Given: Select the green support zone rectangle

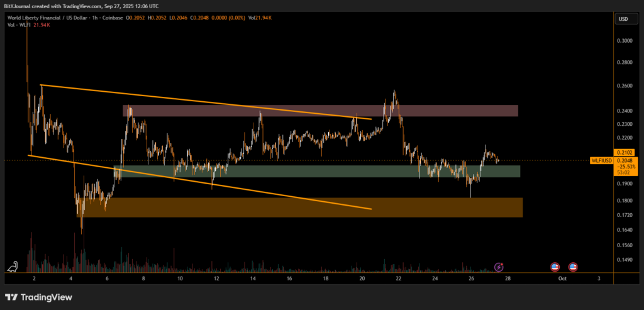Looking at the screenshot, I should click(320, 170).
